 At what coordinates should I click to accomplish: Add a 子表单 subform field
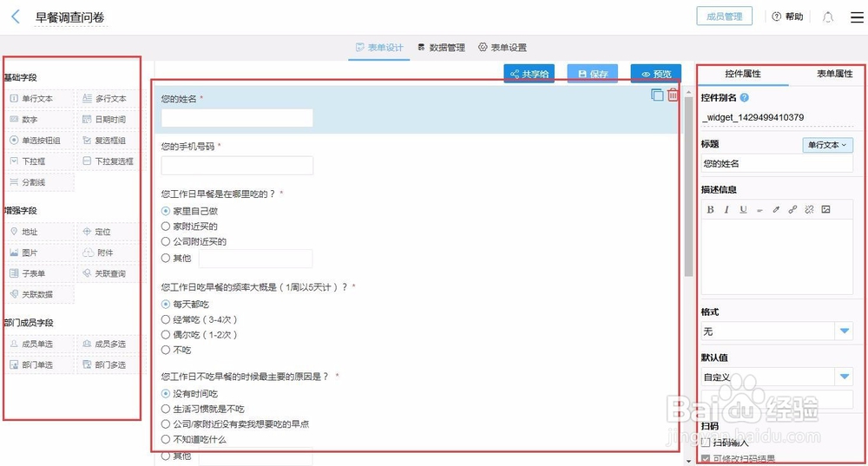coord(40,274)
